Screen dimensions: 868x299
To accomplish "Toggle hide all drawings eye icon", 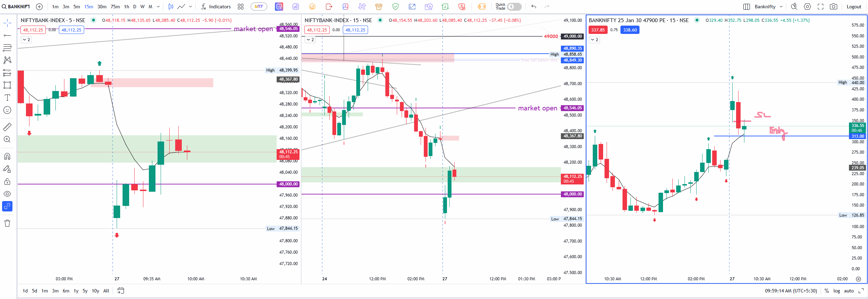I will click(x=7, y=194).
